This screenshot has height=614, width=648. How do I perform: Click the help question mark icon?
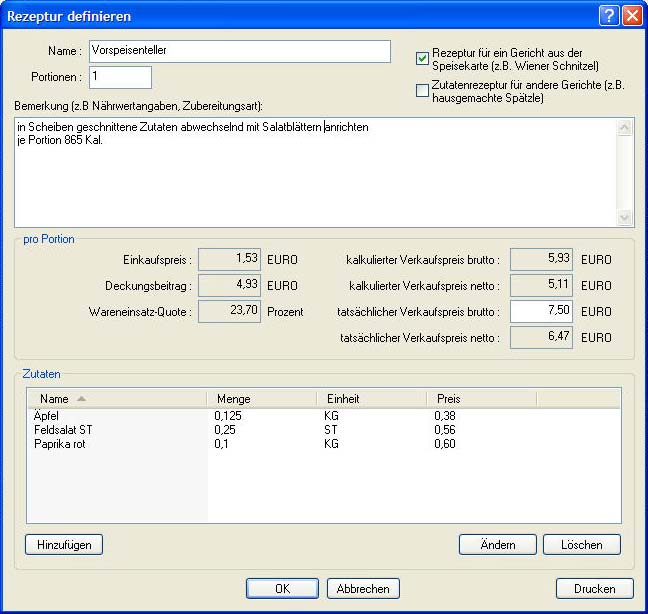pyautogui.click(x=609, y=16)
